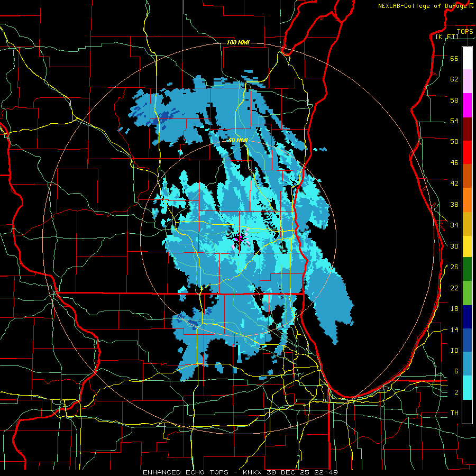Click the black TH legend swatch
The width and height of the screenshot is (476, 476).
click(x=467, y=411)
